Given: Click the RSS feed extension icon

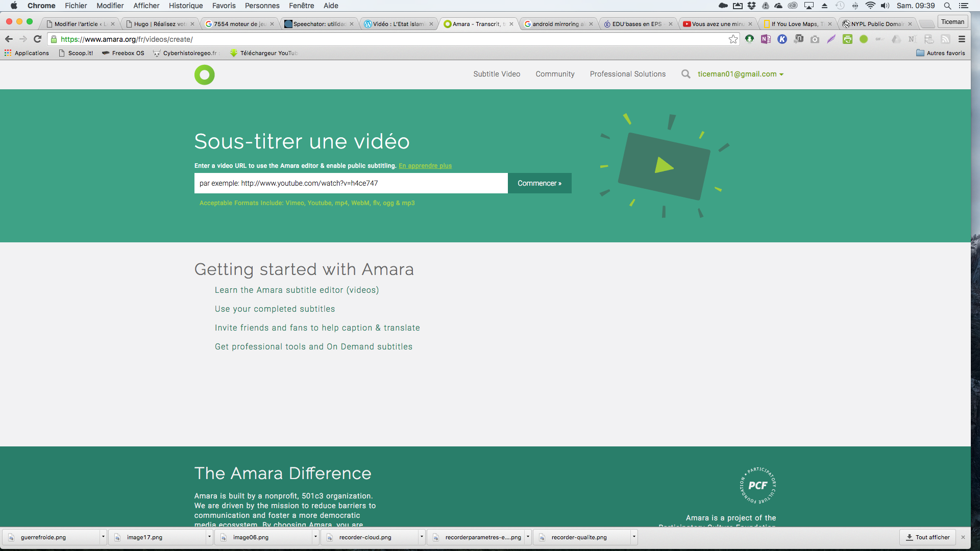Looking at the screenshot, I should point(945,39).
